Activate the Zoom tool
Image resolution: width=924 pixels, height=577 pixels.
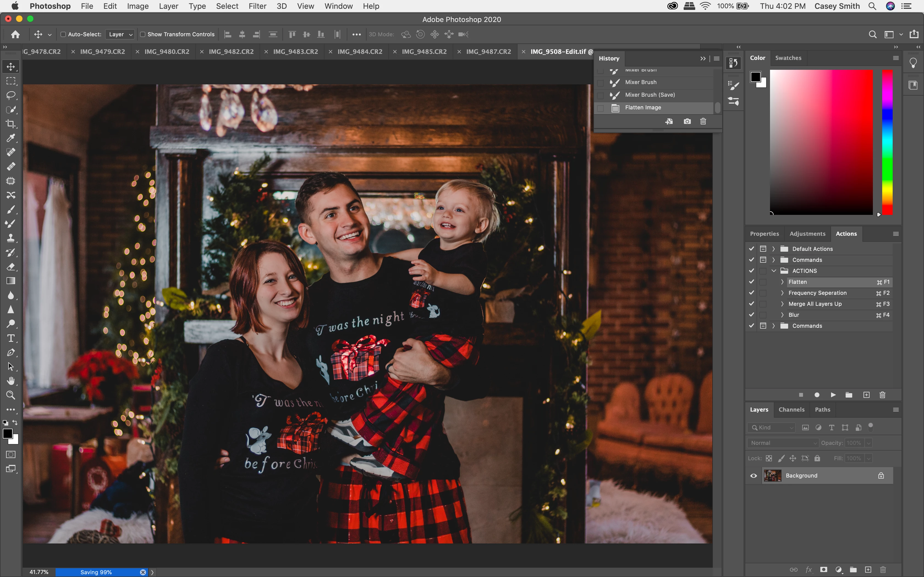(x=11, y=395)
